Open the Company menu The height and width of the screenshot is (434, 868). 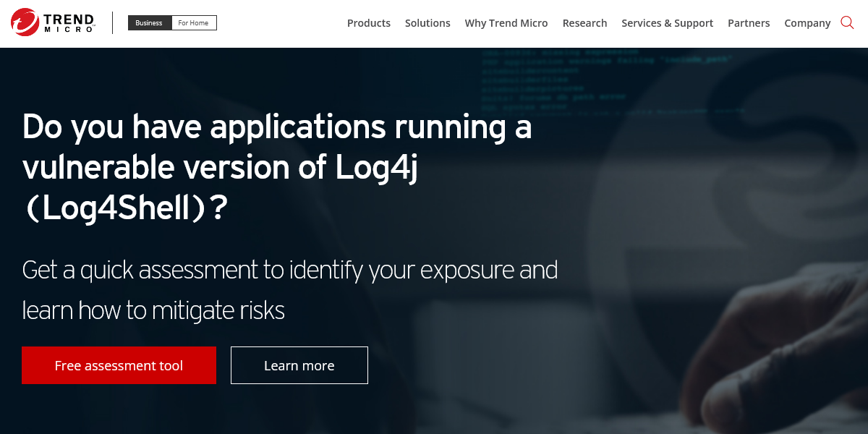click(807, 23)
